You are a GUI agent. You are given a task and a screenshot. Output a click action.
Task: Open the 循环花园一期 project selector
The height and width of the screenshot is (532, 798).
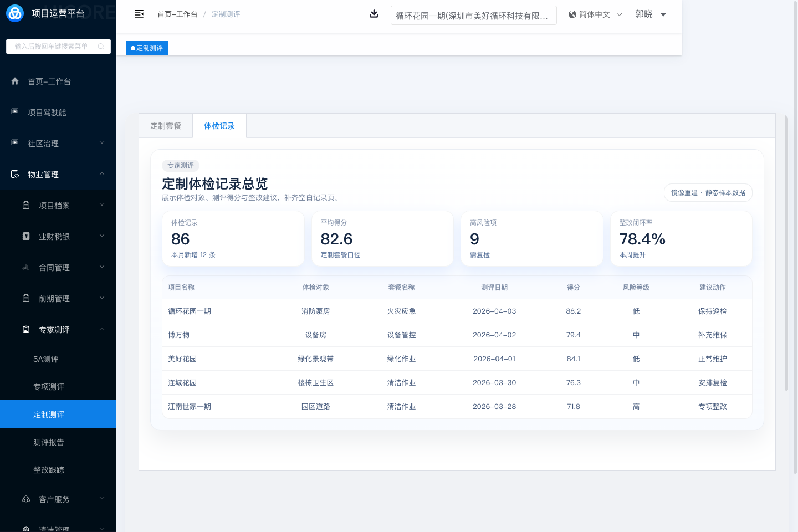tap(473, 16)
